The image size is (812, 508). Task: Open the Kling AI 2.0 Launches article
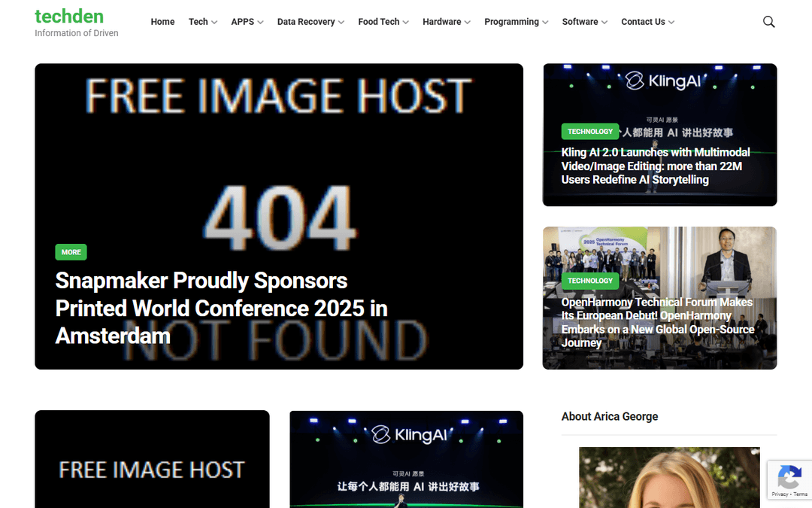(656, 166)
